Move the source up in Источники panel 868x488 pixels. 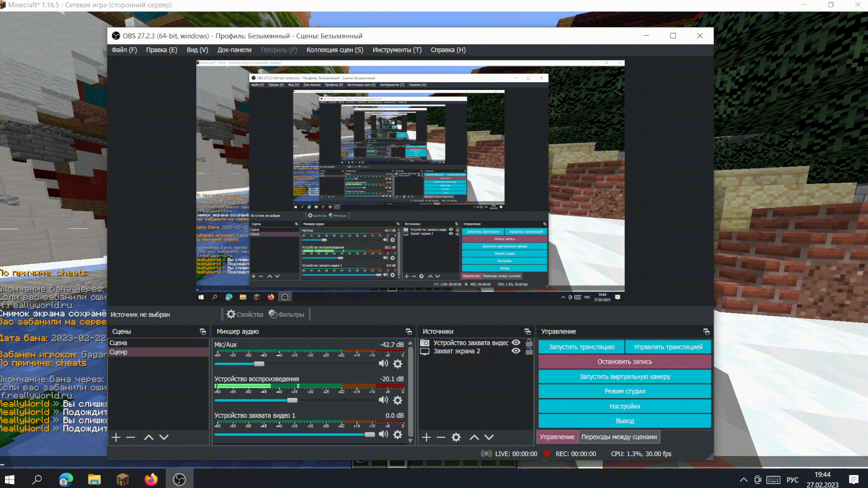474,437
